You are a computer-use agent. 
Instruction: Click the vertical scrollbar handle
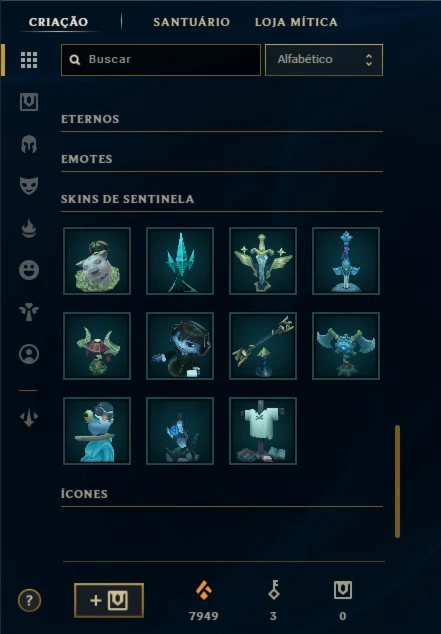coord(397,481)
